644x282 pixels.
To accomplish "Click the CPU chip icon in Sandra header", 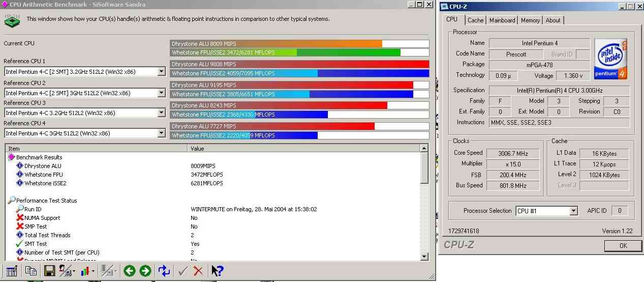I will 12,20.
